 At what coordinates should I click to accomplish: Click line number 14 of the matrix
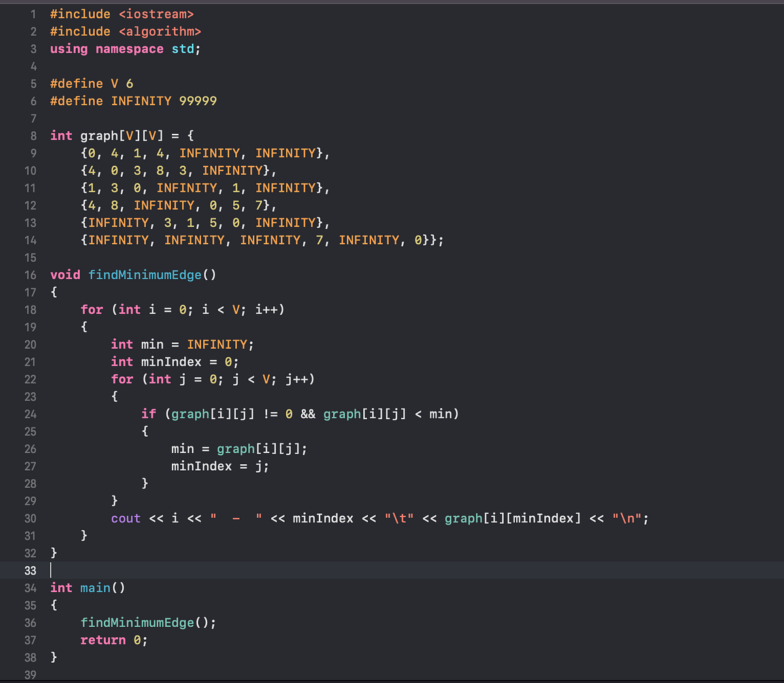click(x=30, y=240)
